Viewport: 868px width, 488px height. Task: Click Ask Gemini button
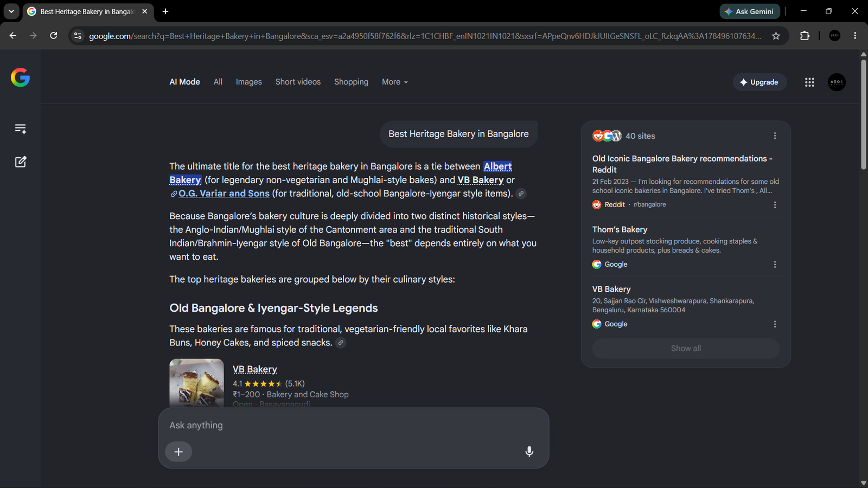[x=750, y=11]
